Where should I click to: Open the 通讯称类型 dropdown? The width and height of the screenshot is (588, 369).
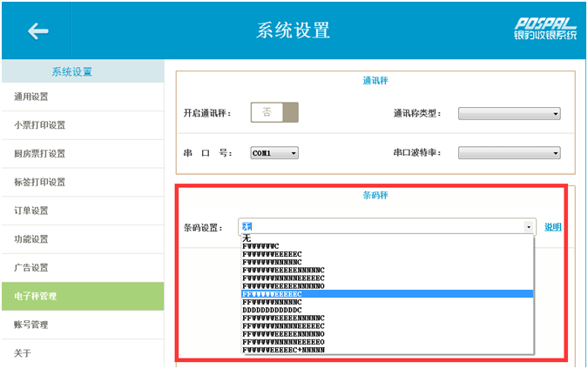click(x=509, y=113)
